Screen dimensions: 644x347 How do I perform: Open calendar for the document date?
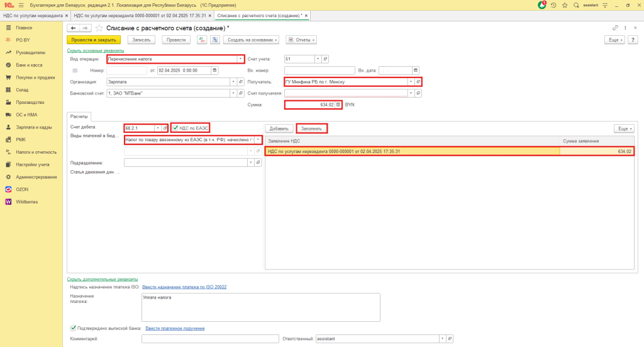tap(214, 71)
